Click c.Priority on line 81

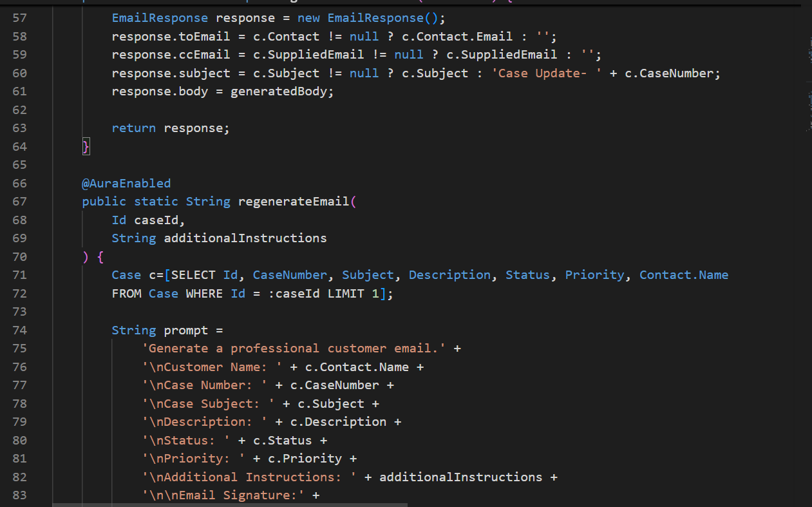pyautogui.click(x=305, y=459)
